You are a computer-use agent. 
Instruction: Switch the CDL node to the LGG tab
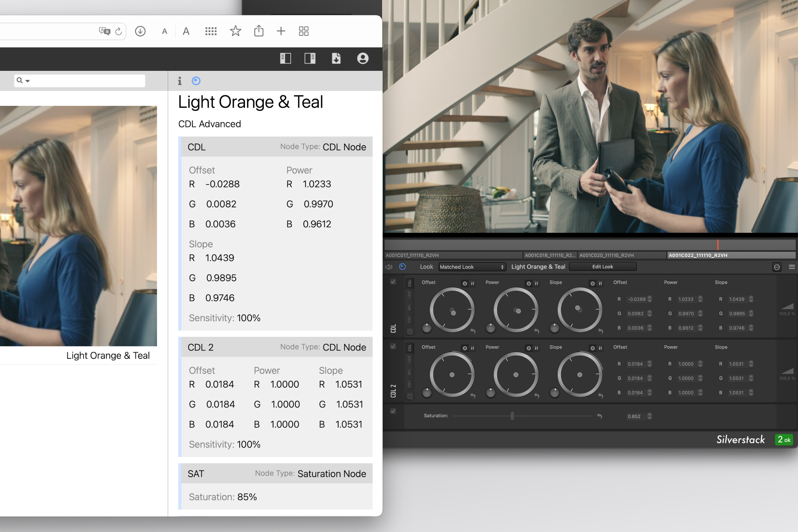click(410, 295)
